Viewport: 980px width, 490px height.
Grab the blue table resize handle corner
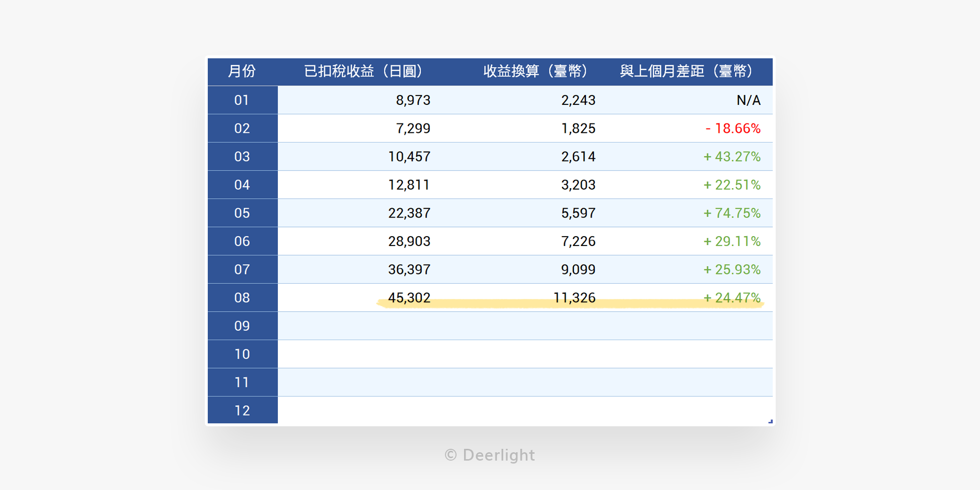[x=771, y=421]
